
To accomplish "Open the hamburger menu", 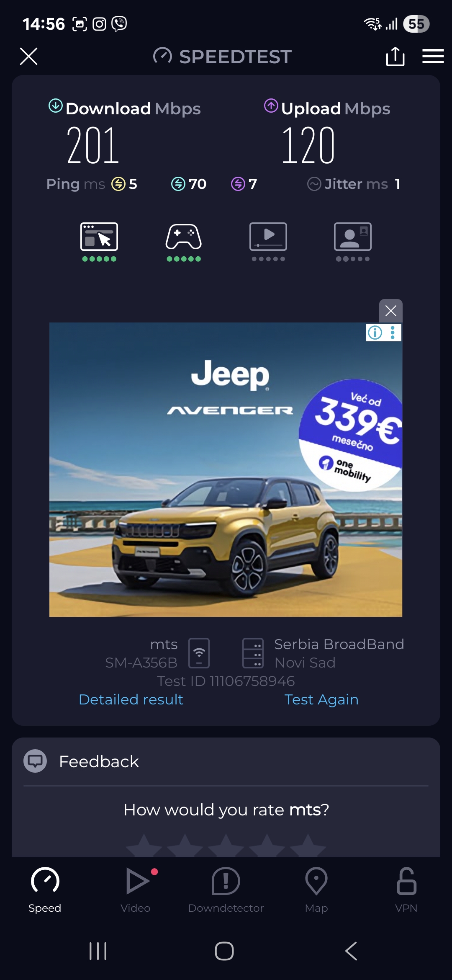I will click(x=433, y=56).
